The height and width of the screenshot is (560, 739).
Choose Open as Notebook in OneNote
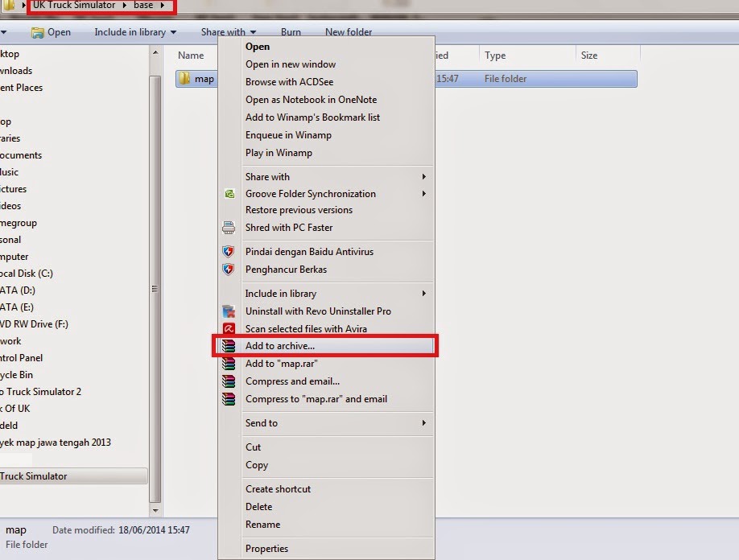(311, 100)
